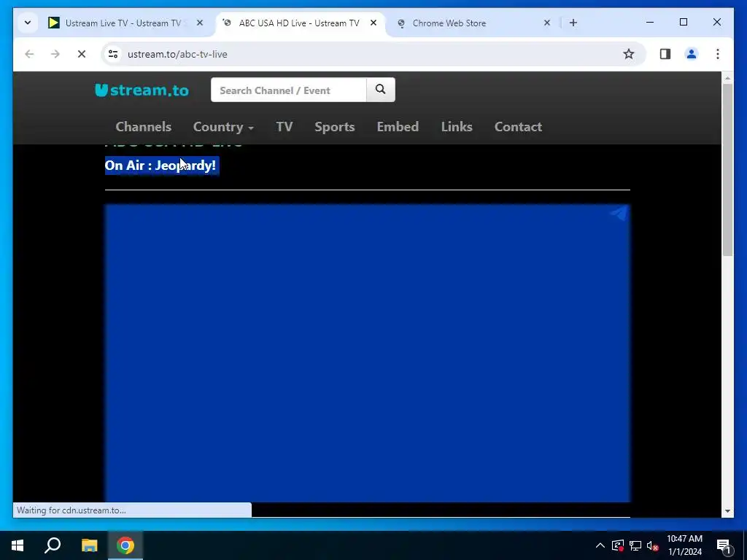Stop loading the page
Viewport: 747px width, 560px height.
(82, 54)
